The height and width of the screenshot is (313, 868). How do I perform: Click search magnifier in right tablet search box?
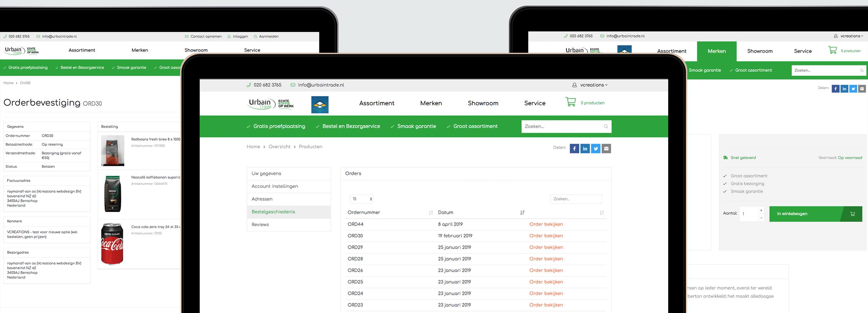click(862, 71)
